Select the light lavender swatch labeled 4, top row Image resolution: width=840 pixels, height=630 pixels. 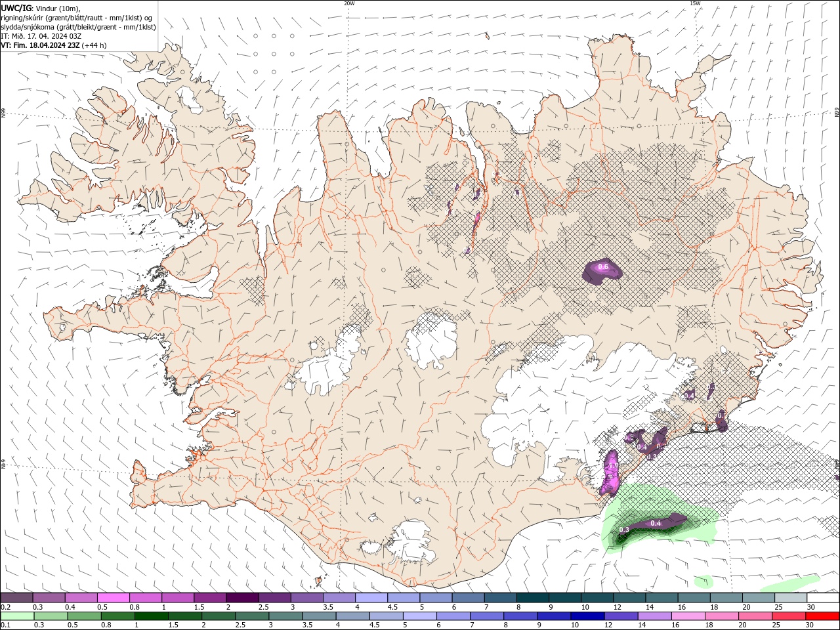tap(371, 598)
